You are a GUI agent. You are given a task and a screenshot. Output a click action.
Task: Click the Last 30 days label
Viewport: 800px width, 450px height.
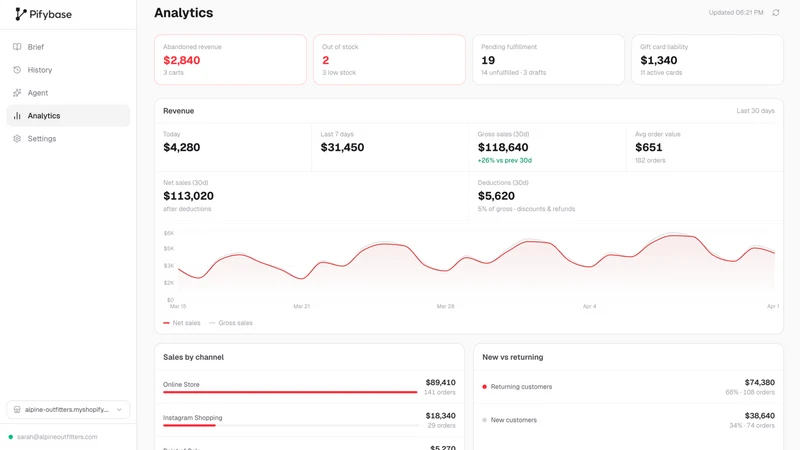pos(755,111)
